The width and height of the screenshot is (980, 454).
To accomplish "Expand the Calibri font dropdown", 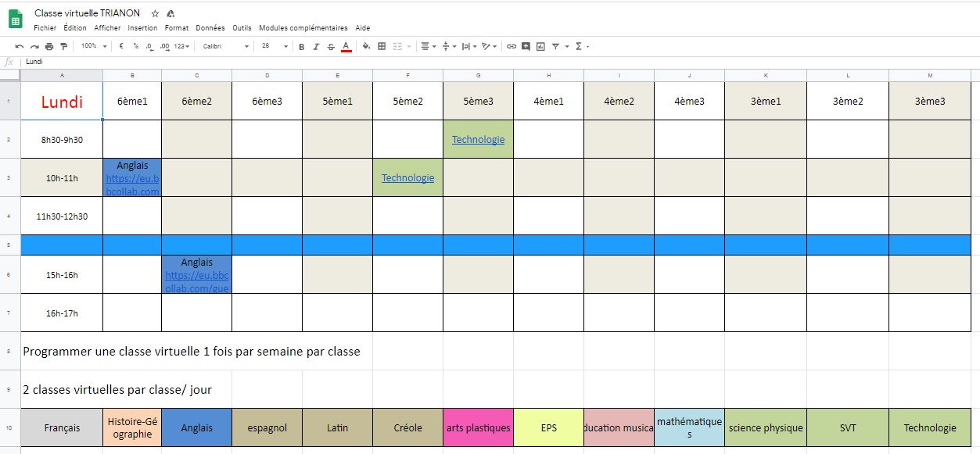I will click(x=226, y=47).
